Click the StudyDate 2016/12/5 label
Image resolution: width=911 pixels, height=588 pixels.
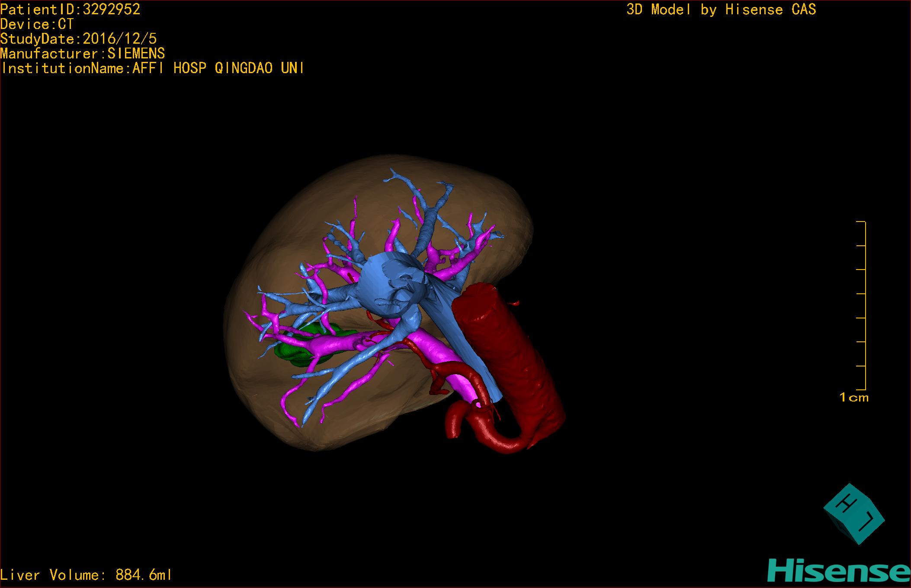point(78,39)
